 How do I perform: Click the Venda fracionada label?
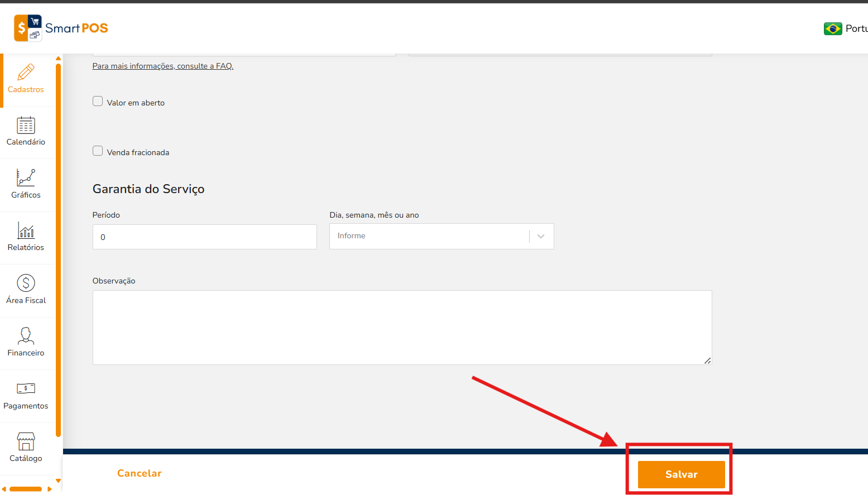click(x=138, y=153)
